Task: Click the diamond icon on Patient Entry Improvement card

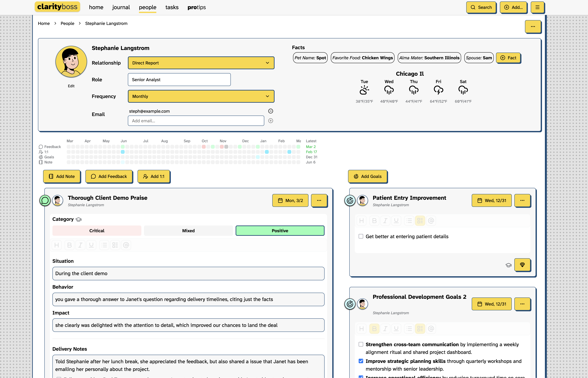Action: (522, 265)
